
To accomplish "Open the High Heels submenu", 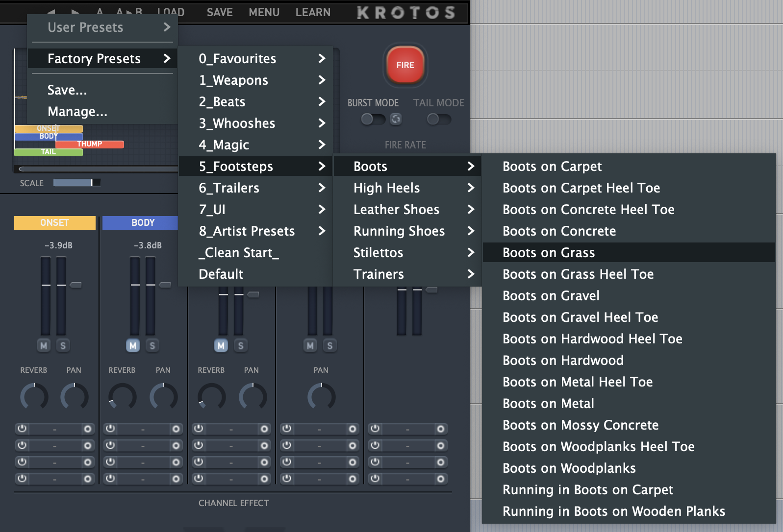I will click(x=407, y=188).
